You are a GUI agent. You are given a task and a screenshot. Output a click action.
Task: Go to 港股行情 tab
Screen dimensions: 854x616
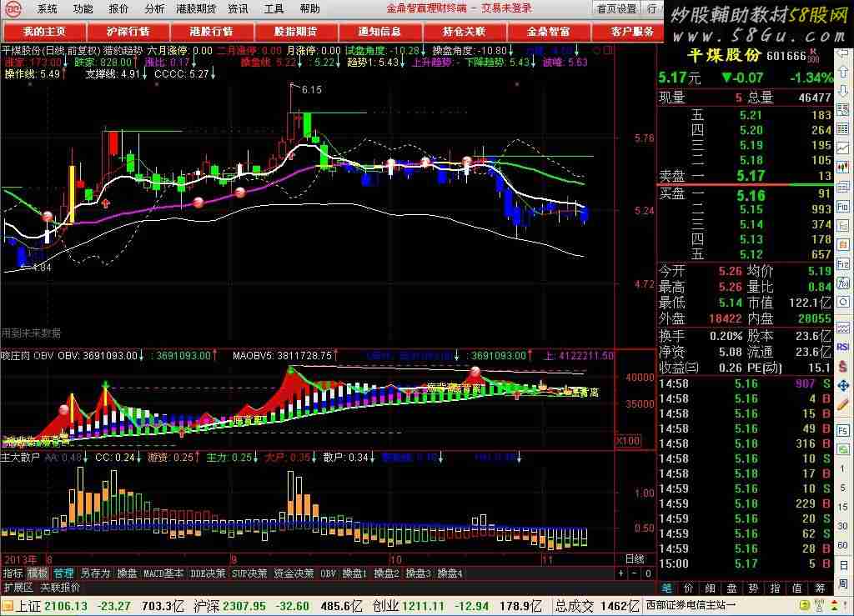212,32
